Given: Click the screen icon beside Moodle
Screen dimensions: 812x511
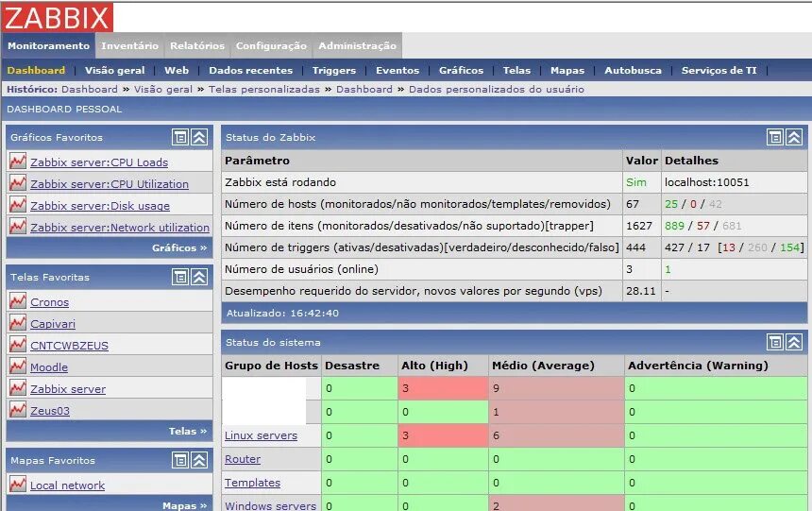Looking at the screenshot, I should [18, 366].
